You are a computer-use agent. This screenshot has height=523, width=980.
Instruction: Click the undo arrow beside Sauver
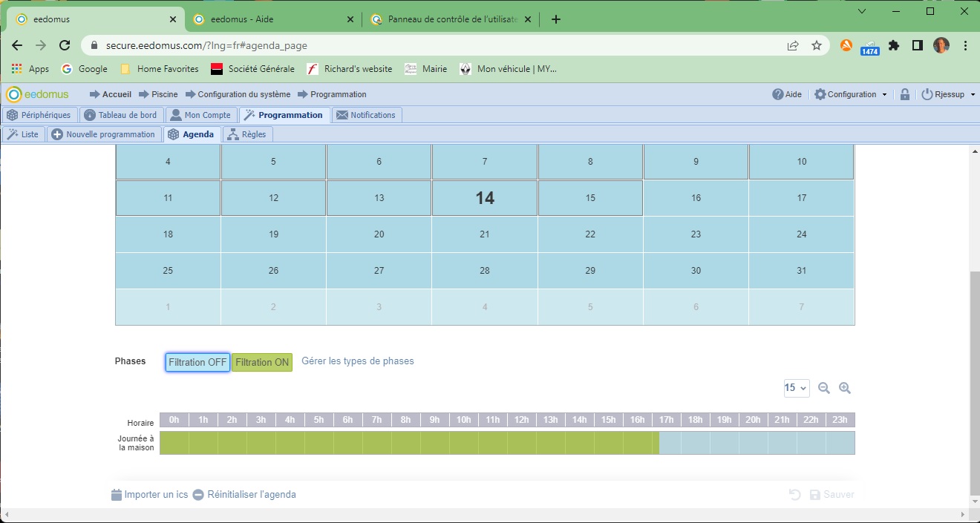pyautogui.click(x=794, y=495)
